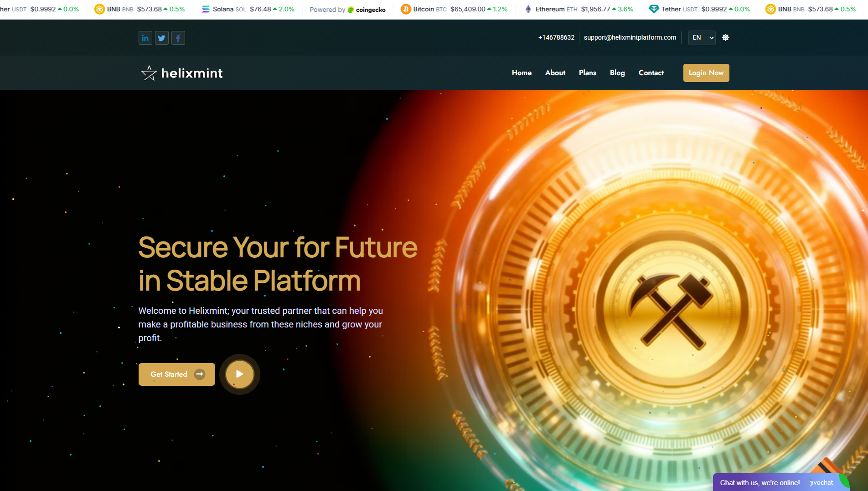This screenshot has width=868, height=491.
Task: Open the coingecko link in the ticker
Action: (x=367, y=10)
